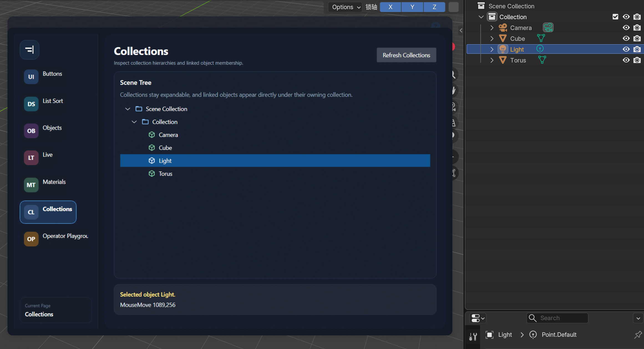The height and width of the screenshot is (349, 644).
Task: Hide the Collection in viewport via eye icon
Action: tap(626, 17)
